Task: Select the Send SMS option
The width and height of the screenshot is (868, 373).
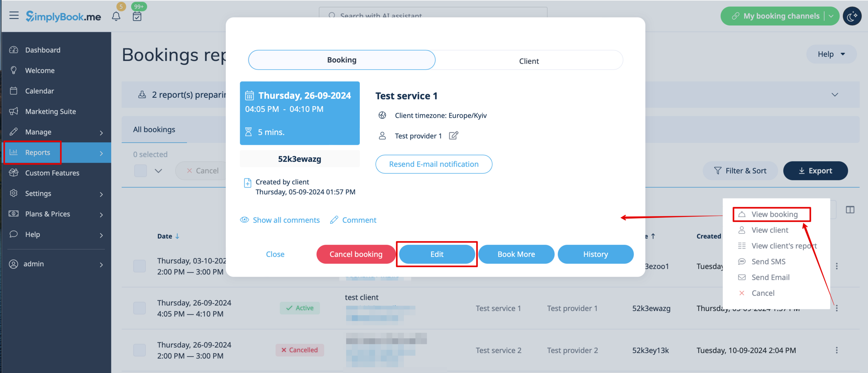Action: 768,261
